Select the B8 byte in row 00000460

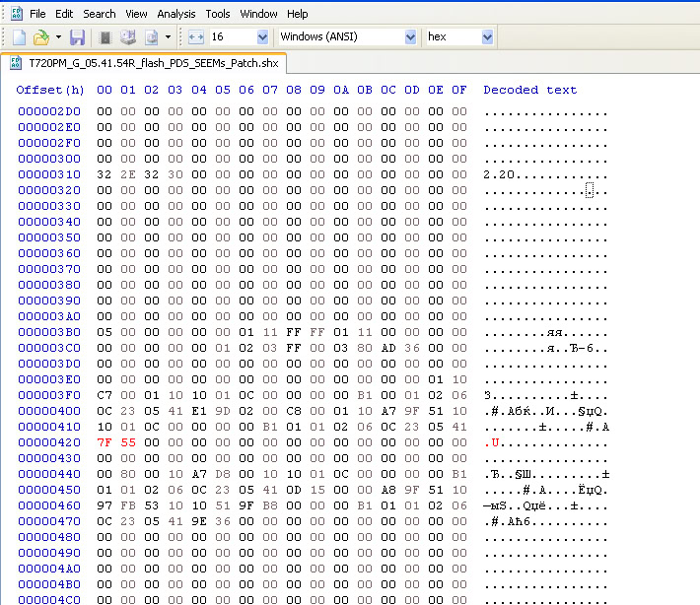click(x=270, y=505)
